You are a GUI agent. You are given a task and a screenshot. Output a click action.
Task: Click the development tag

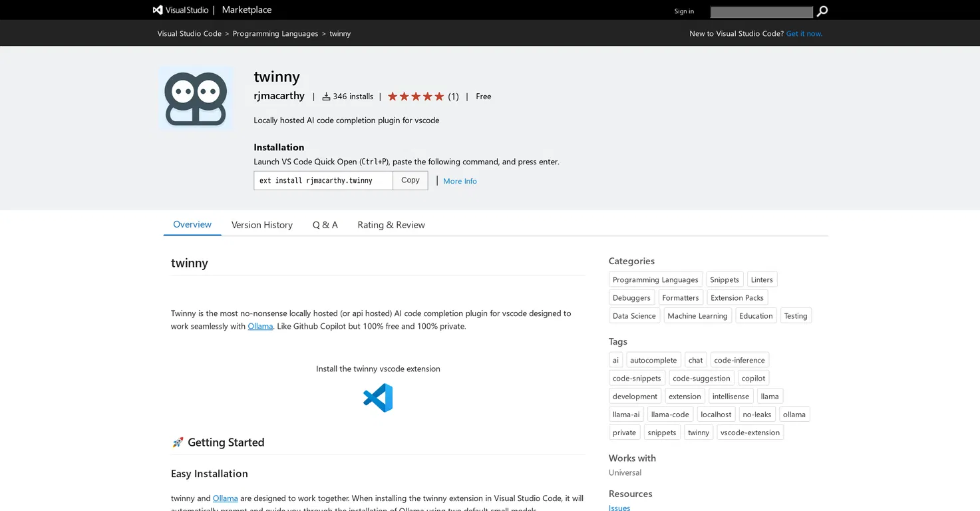[x=635, y=396]
